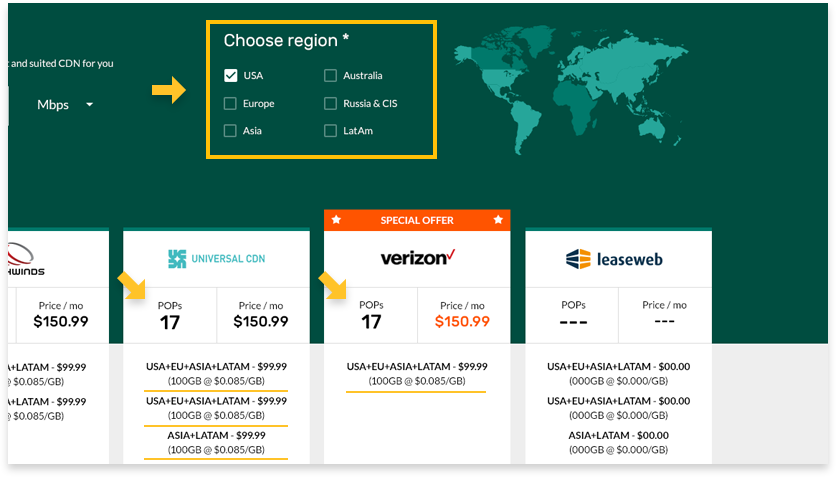Select Verizon USA+EU+ASIA+LATAM $99.99 plan

point(416,374)
